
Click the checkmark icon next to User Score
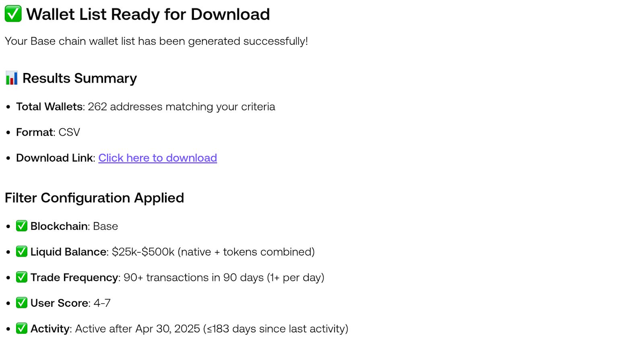click(22, 303)
